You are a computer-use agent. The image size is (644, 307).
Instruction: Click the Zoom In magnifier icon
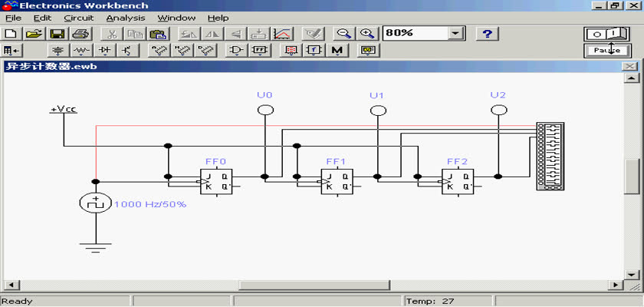click(x=368, y=34)
